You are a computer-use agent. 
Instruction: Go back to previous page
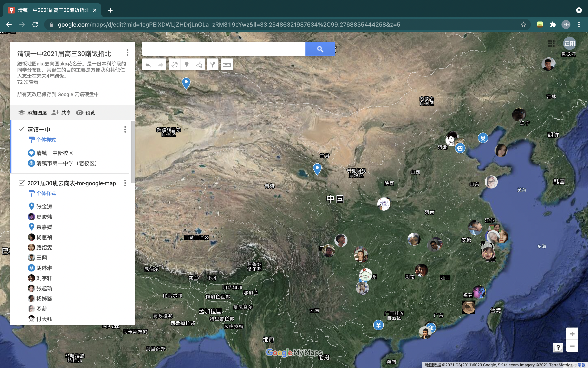pos(9,25)
